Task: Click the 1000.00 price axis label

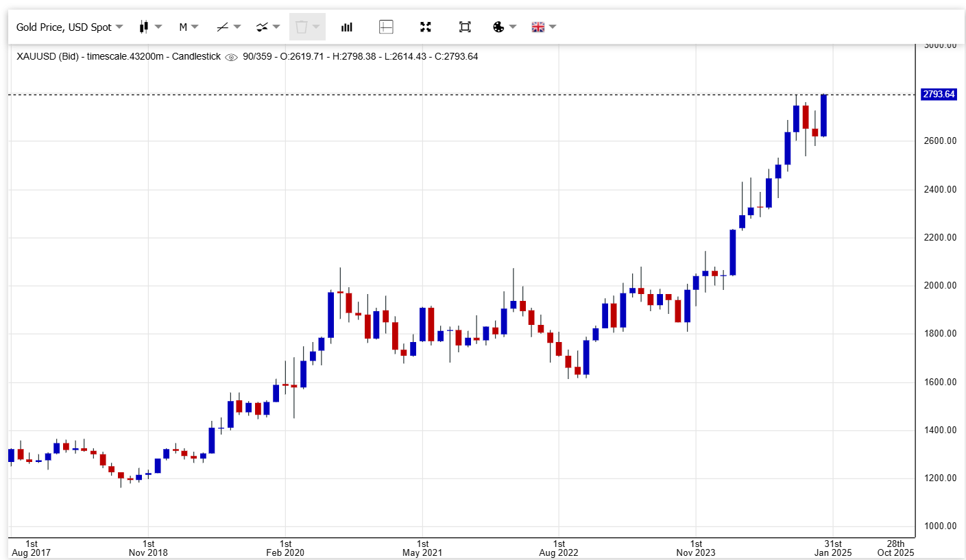Action: (940, 526)
